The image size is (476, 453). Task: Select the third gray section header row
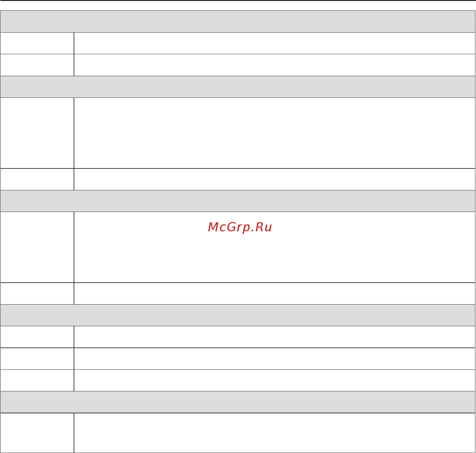click(x=238, y=201)
